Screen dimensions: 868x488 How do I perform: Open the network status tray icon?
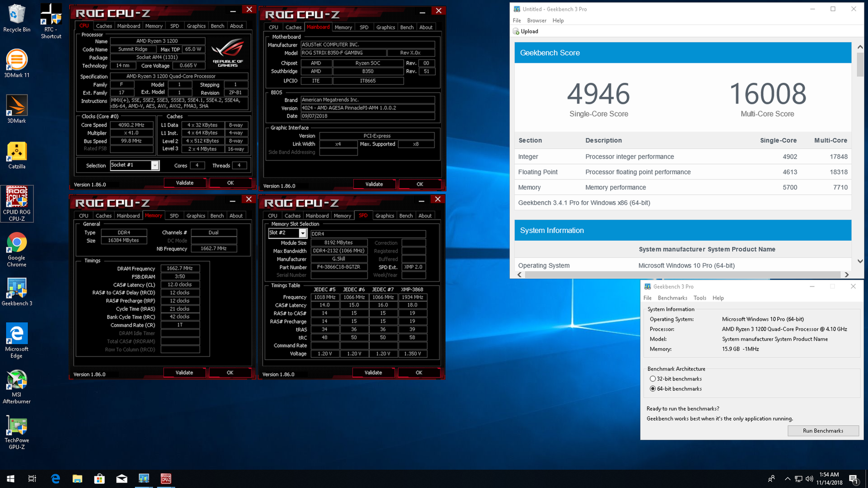pyautogui.click(x=798, y=479)
